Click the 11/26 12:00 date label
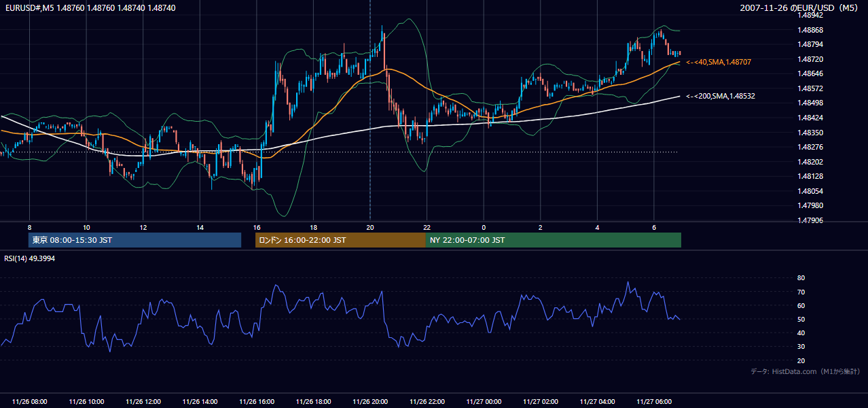Screen dimensions: 868x408 click(143, 402)
